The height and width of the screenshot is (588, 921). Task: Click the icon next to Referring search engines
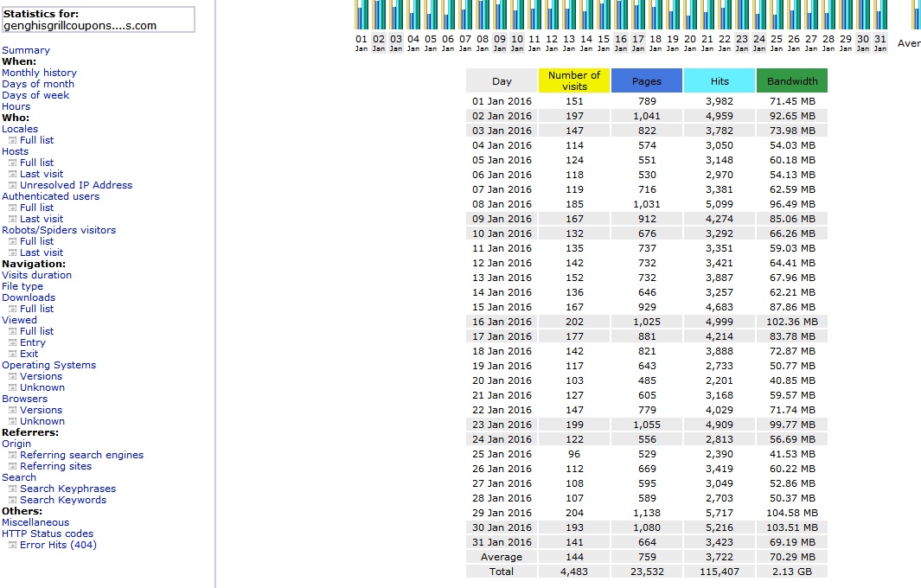pyautogui.click(x=12, y=456)
